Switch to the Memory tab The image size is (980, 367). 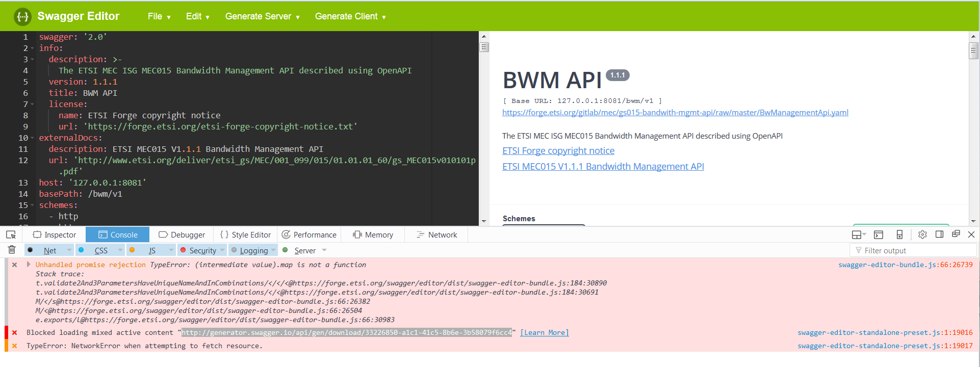tap(373, 234)
